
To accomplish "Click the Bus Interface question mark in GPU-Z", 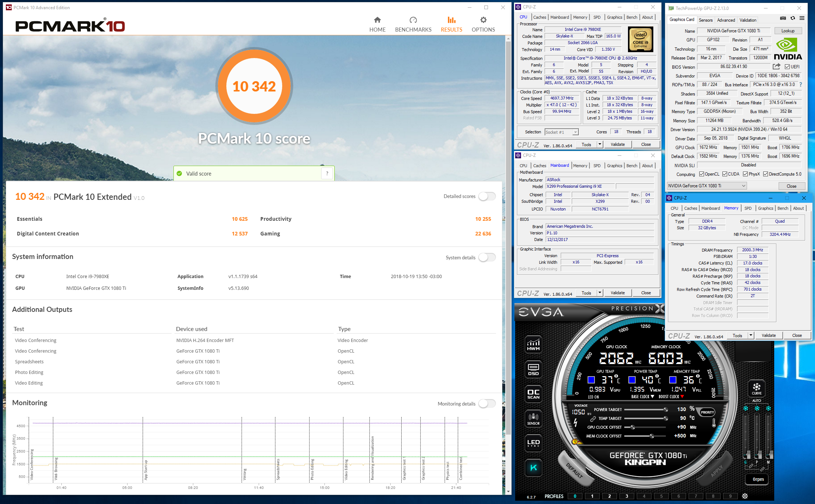I will [801, 84].
